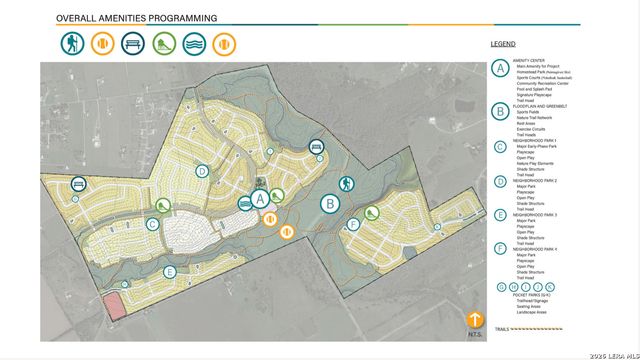
Task: Click neighborhood park marker F on the map
Action: click(x=353, y=224)
